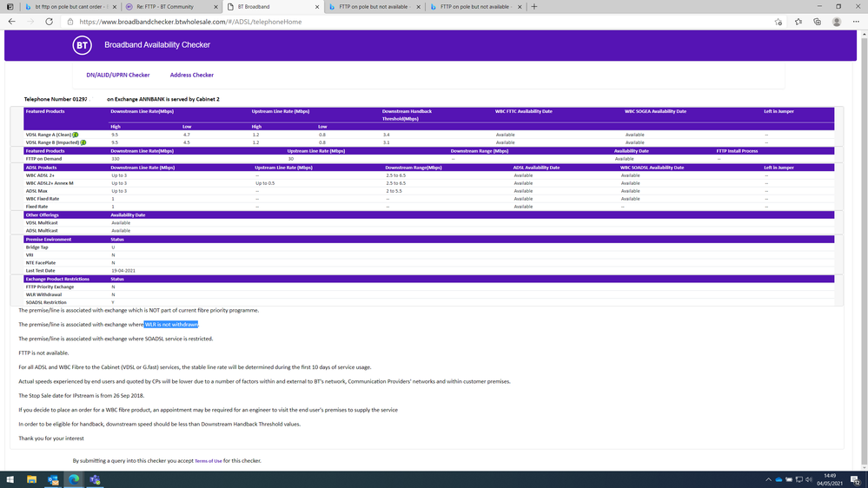
Task: Open the Address Checker link
Action: (192, 76)
